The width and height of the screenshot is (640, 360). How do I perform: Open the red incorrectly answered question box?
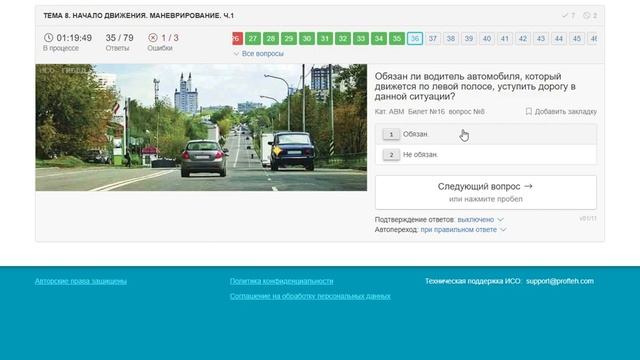238,39
